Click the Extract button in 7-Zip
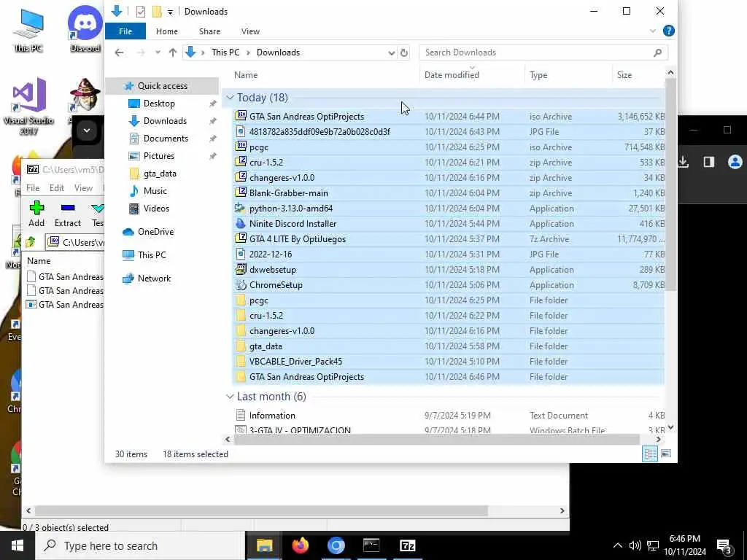Screen dimensions: 747x560 tap(68, 214)
